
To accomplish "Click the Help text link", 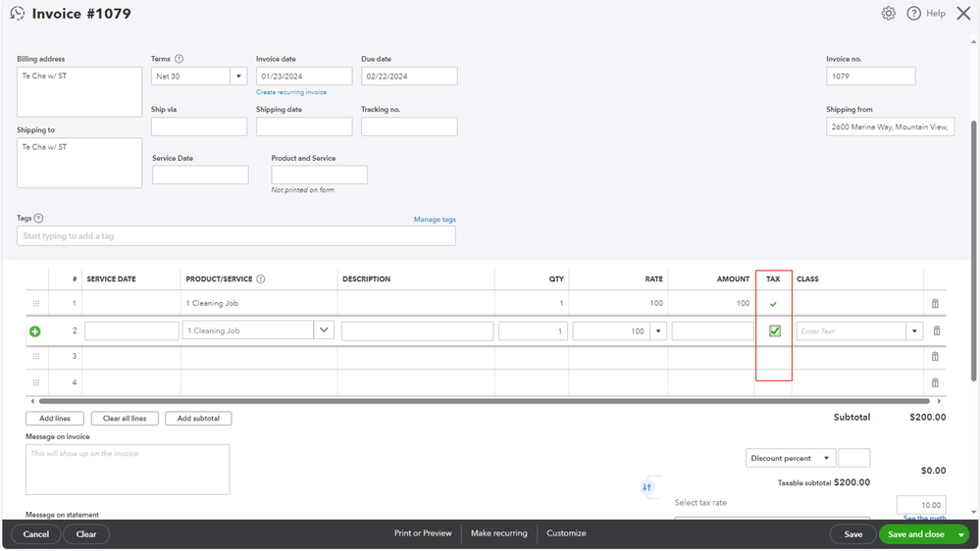I will (936, 13).
